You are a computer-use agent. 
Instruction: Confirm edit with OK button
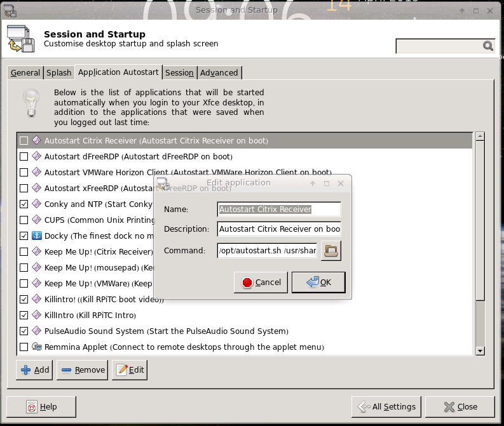pyautogui.click(x=318, y=283)
